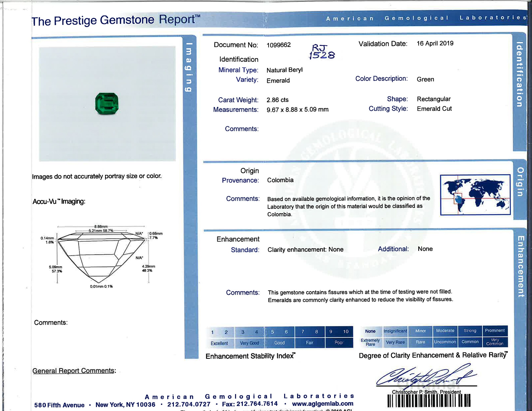Click the Extremely Rare rarity cell
The image size is (532, 411).
pos(370,342)
